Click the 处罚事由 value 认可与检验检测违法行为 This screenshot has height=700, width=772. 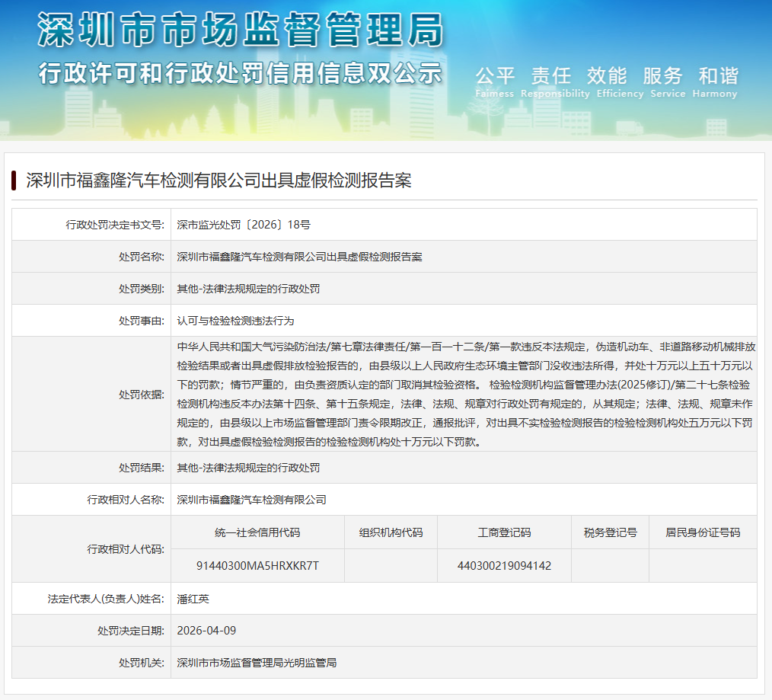coord(235,321)
